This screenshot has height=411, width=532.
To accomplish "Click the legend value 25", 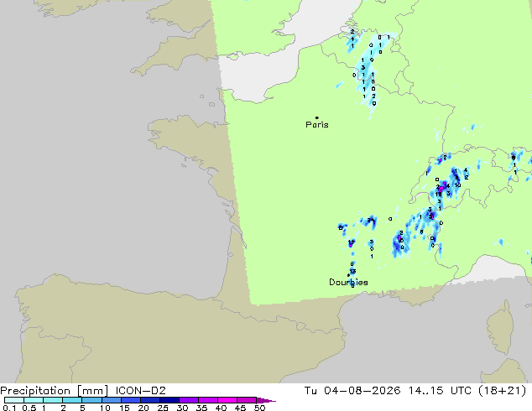I will [163, 408].
